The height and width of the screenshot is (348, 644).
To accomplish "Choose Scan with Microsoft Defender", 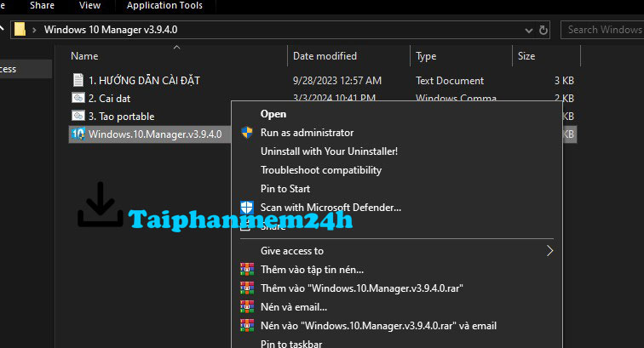I will 331,208.
